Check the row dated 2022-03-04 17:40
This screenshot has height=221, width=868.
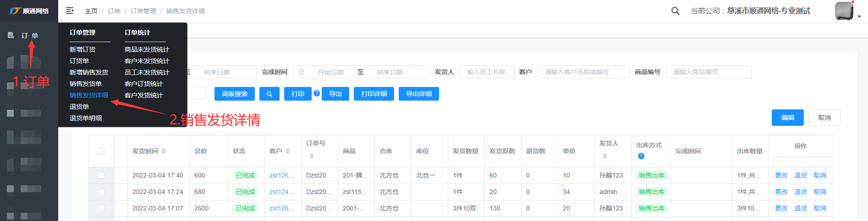pyautogui.click(x=101, y=175)
